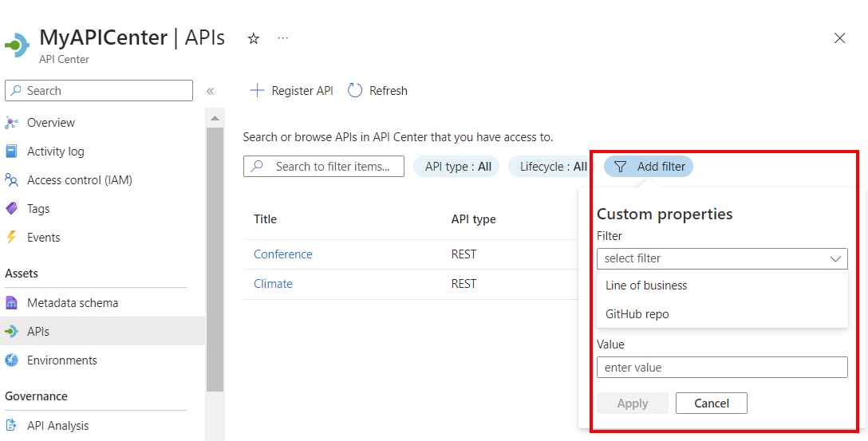Open Overview in the sidebar

pos(51,123)
